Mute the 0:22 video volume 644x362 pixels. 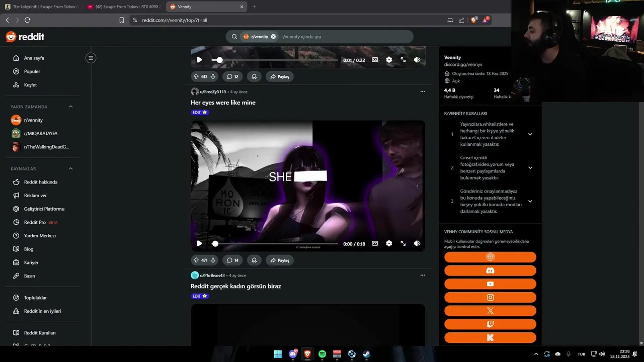[x=417, y=60]
